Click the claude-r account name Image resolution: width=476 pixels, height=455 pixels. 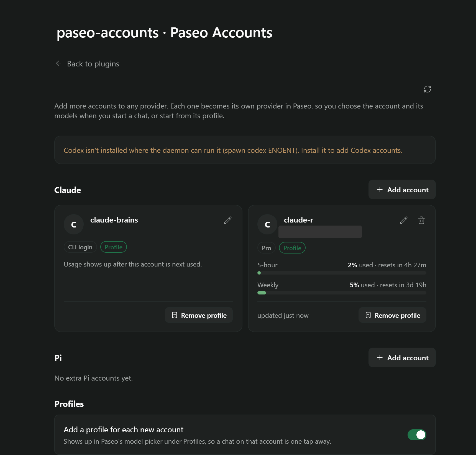(298, 220)
